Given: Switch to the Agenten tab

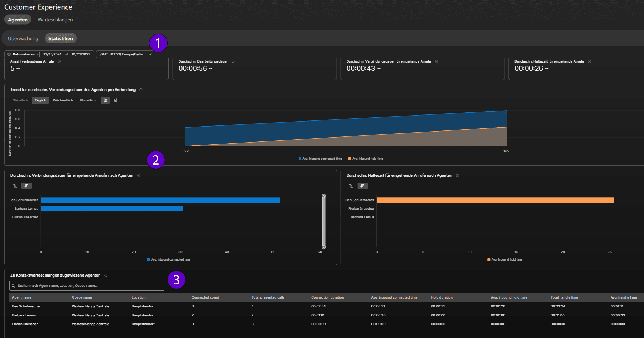Looking at the screenshot, I should point(18,20).
